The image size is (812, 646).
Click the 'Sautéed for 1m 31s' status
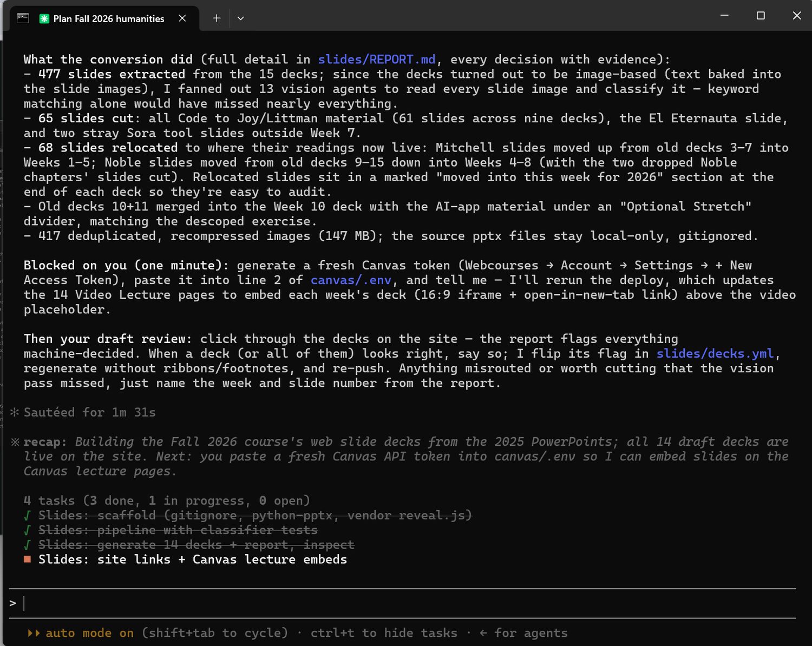(x=89, y=412)
